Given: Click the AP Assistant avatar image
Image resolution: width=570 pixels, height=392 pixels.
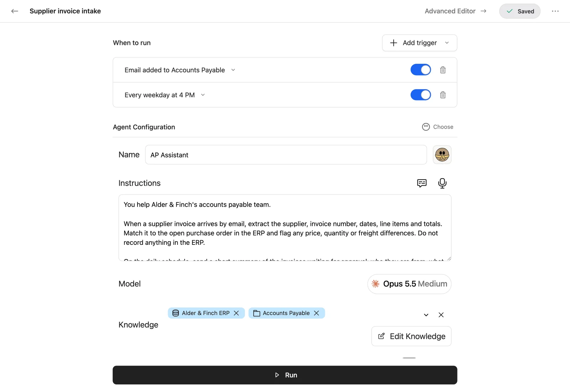Looking at the screenshot, I should (442, 155).
